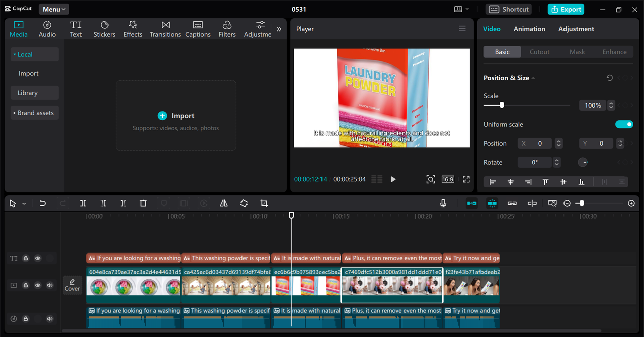
Task: Open the 16:9 aspect ratio selector
Action: (448, 179)
